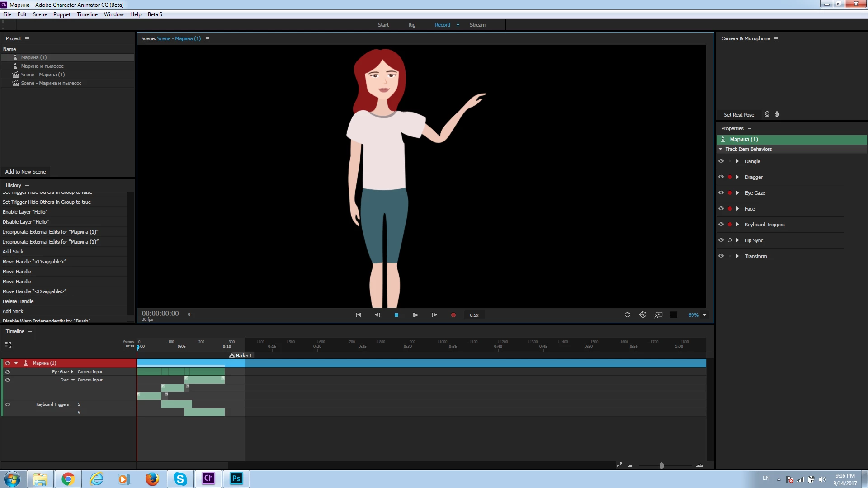
Task: Click the refresh scene icon
Action: point(627,315)
